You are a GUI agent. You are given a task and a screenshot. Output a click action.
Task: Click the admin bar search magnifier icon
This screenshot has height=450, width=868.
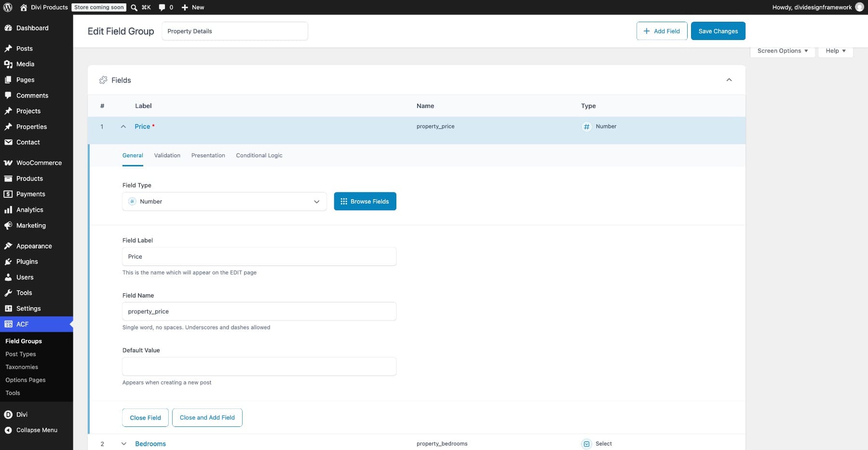point(134,7)
